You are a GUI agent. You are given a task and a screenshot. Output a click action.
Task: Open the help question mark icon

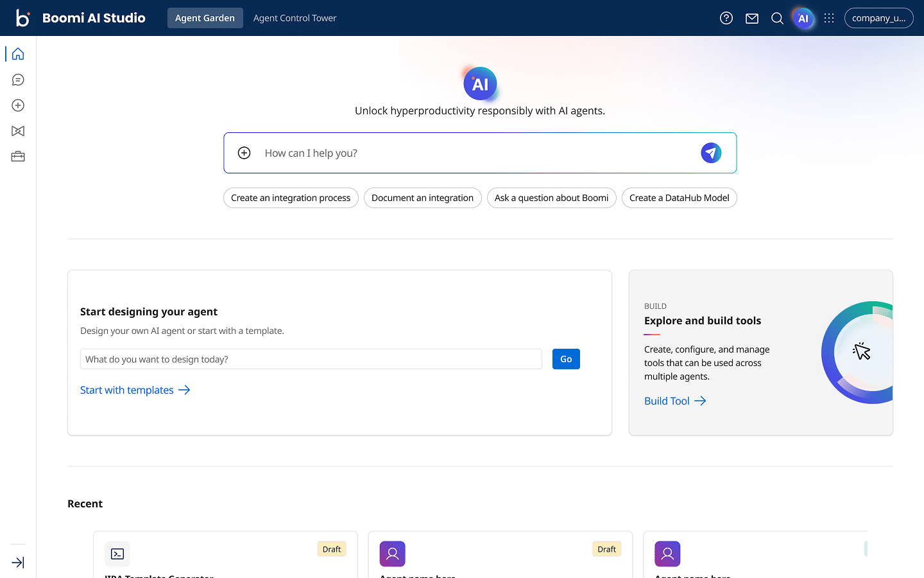(726, 18)
